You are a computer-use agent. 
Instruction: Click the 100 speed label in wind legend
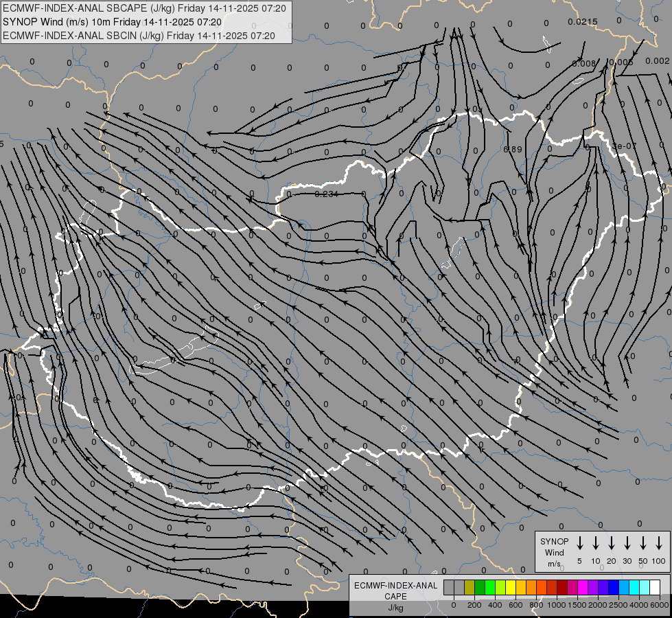coord(659,561)
